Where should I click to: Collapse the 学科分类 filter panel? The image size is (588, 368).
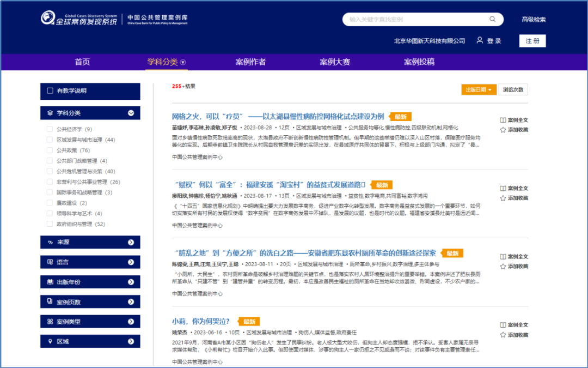tap(131, 113)
